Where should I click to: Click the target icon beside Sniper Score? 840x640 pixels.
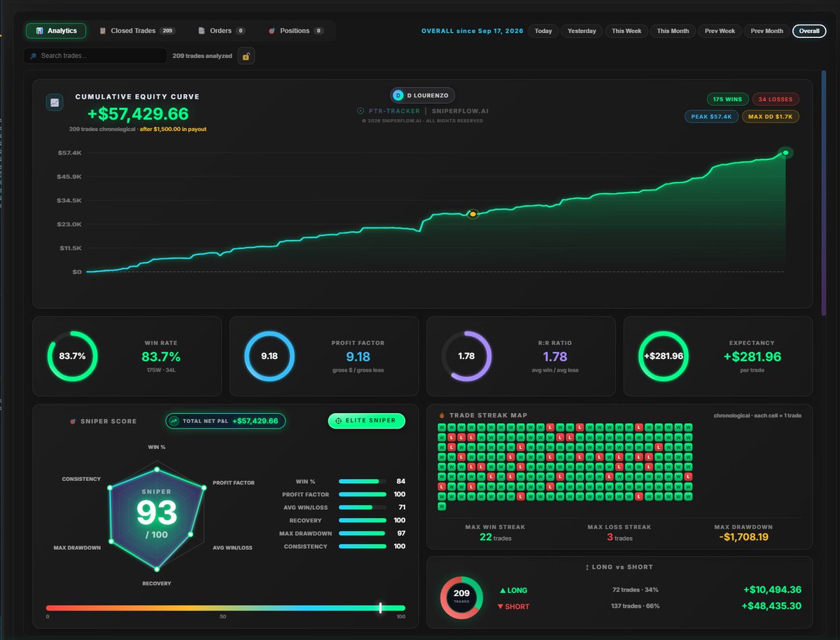(73, 422)
